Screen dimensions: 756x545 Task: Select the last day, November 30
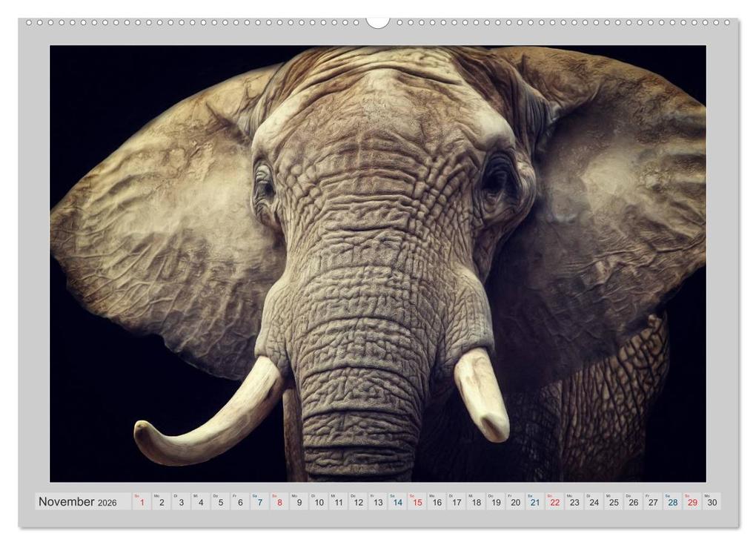712,502
